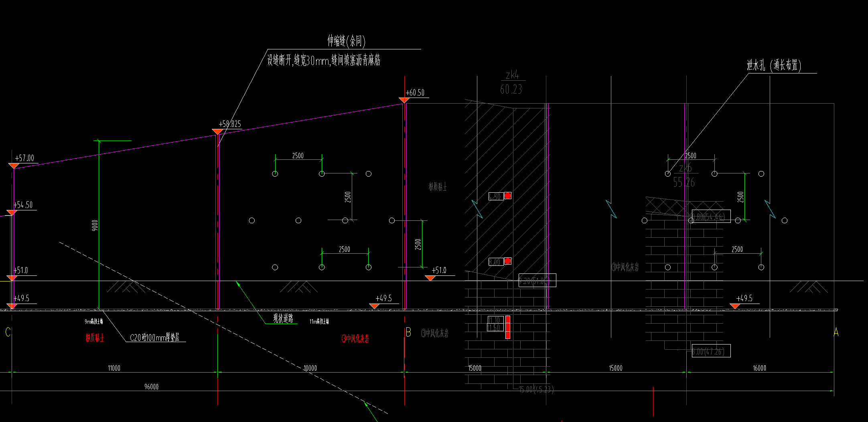Screen dimensions: 868x422
Task: Select the red bar marker beside '11.10'
Action: pos(508,327)
